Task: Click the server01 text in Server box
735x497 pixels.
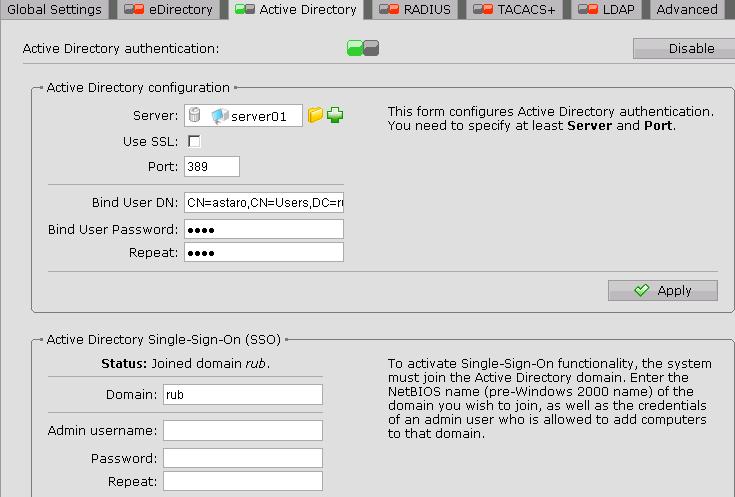Action: point(259,116)
